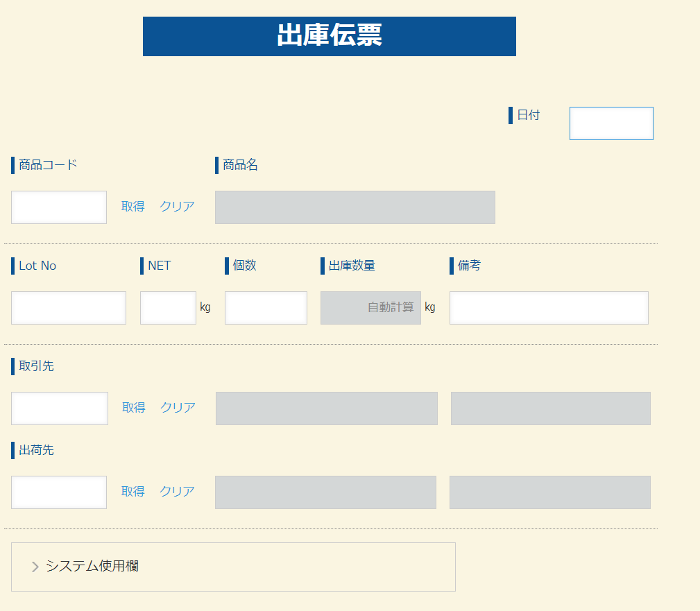Click クリア in the 出荷先 row
This screenshot has width=700, height=611.
(176, 491)
